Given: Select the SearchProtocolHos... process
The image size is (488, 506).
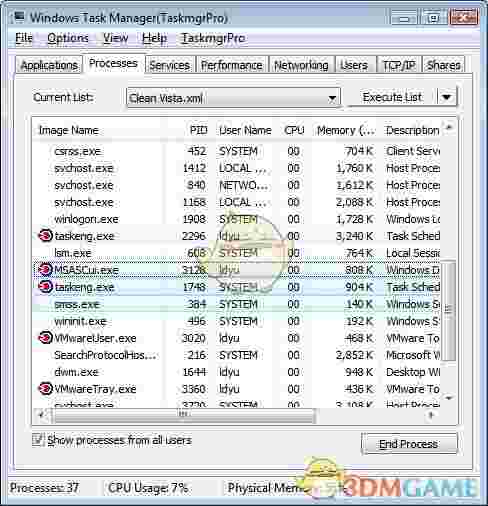Looking at the screenshot, I should click(237, 355).
